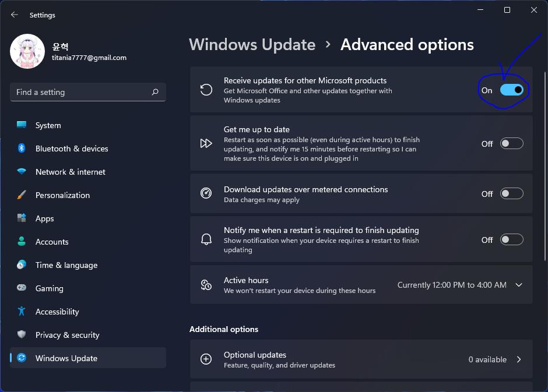Click the refresh icon beside Receive updates
This screenshot has height=392, width=548.
click(x=206, y=90)
